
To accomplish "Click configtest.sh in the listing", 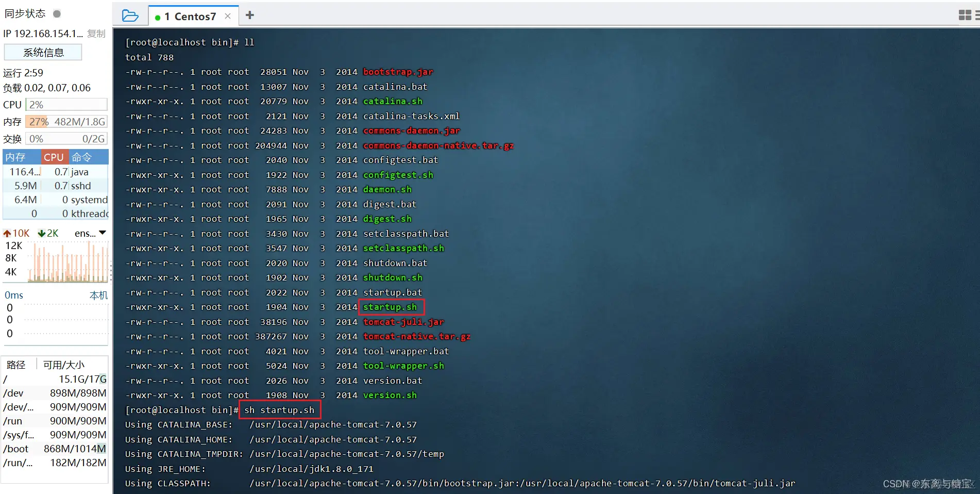I will 398,175.
